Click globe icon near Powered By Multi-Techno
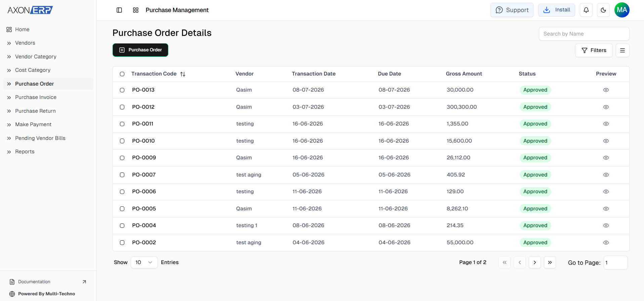This screenshot has height=301, width=644. 12,294
